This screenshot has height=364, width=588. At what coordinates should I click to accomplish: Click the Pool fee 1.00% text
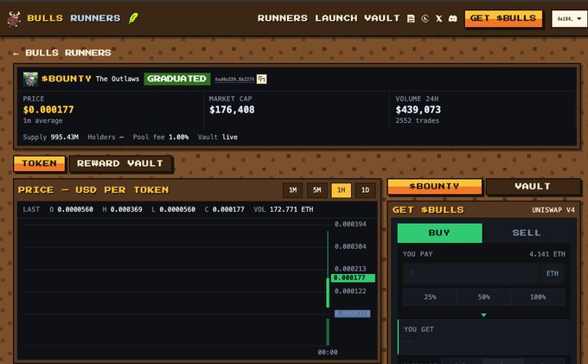[161, 137]
